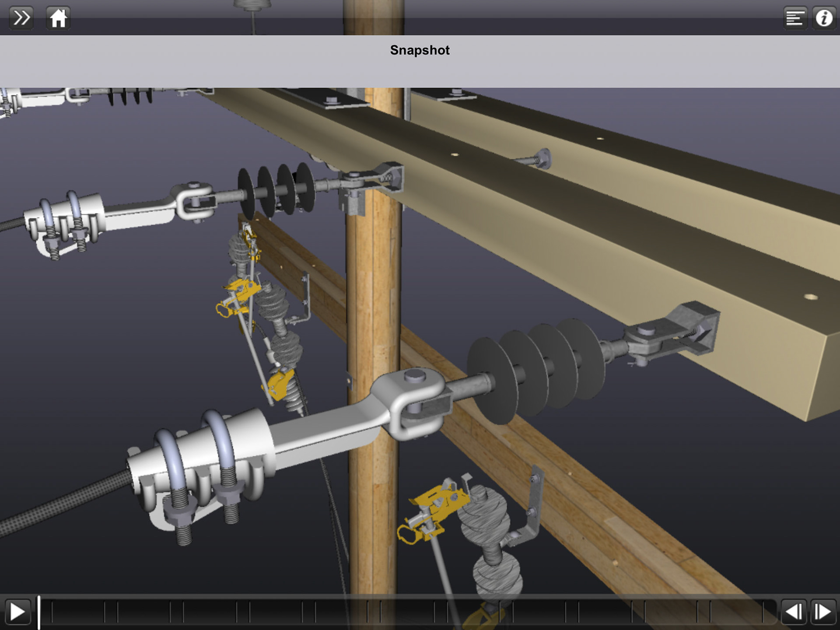Select the upper black disc insulator
840x630 pixels.
(276, 190)
